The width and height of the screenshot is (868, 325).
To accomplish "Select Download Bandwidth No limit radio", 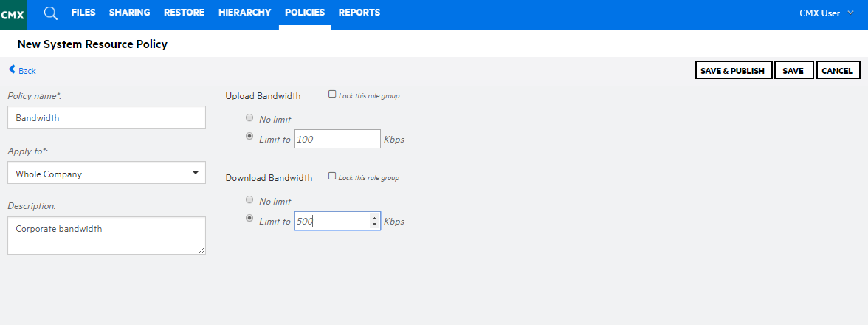I will (x=249, y=200).
